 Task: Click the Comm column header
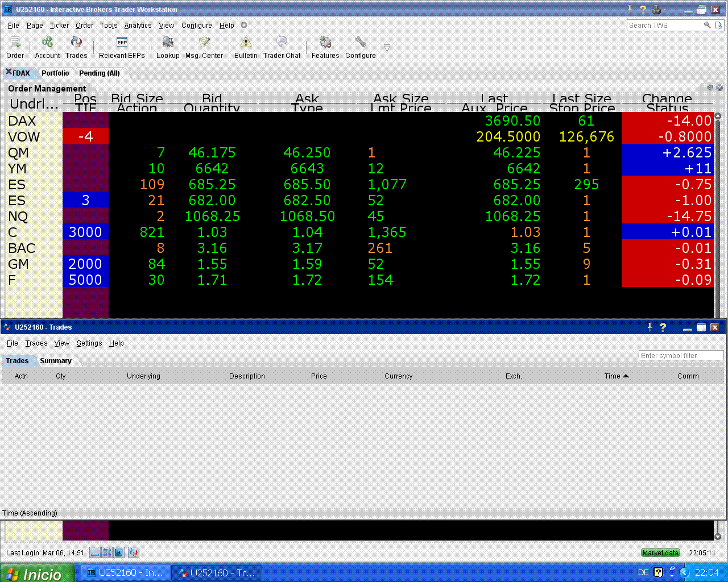point(688,376)
